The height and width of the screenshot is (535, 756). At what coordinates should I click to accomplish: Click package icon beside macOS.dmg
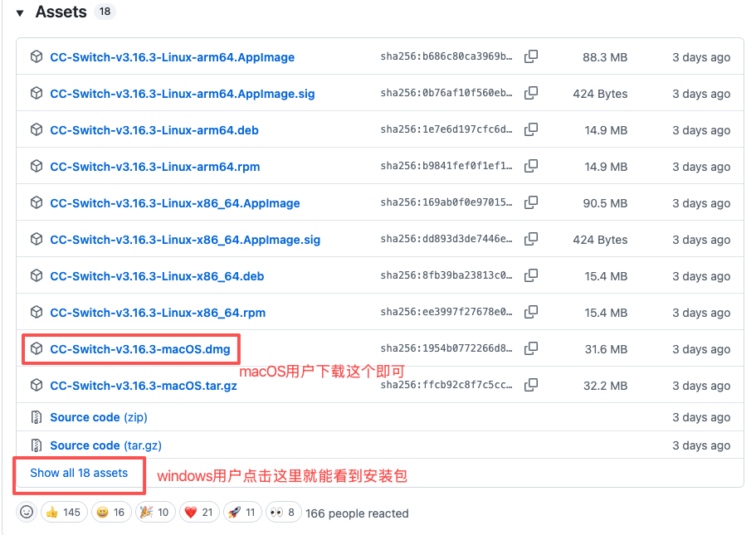coord(37,348)
